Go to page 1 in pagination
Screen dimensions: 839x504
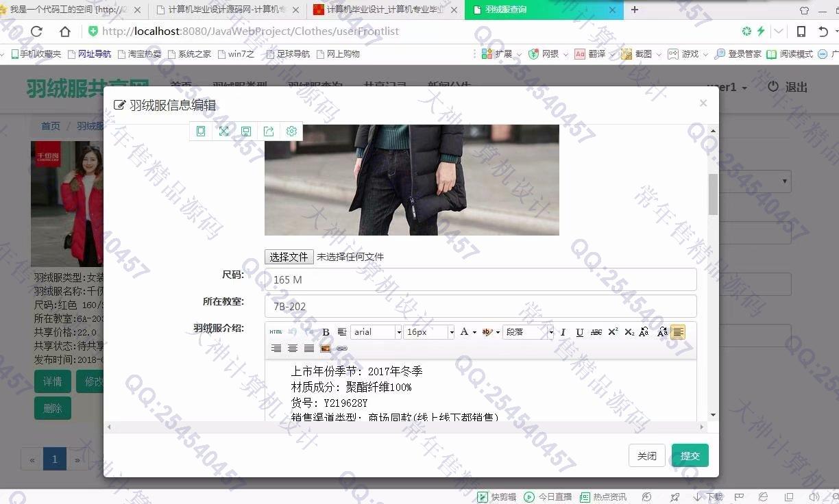click(x=55, y=459)
